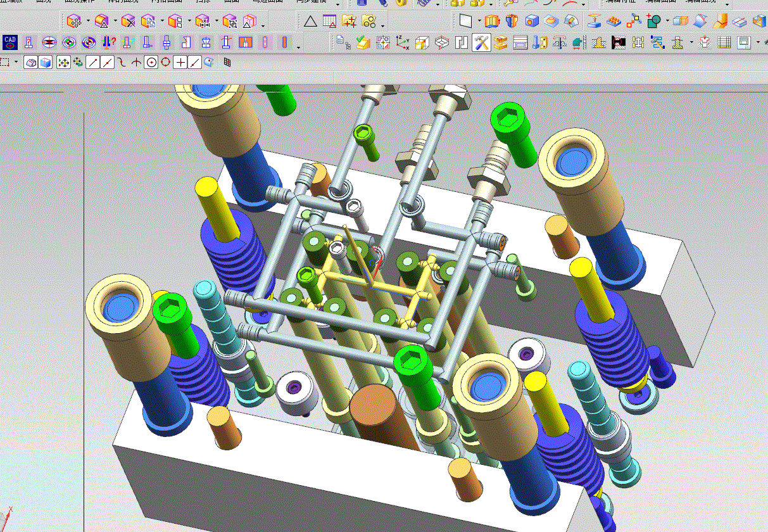
Task: Click the blue block with hole icon
Action: 532,22
